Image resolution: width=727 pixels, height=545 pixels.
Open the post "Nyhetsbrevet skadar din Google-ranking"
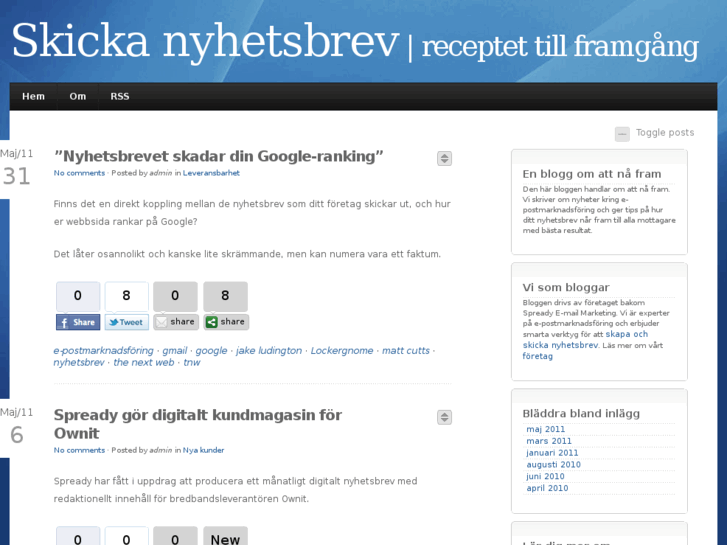click(x=219, y=156)
